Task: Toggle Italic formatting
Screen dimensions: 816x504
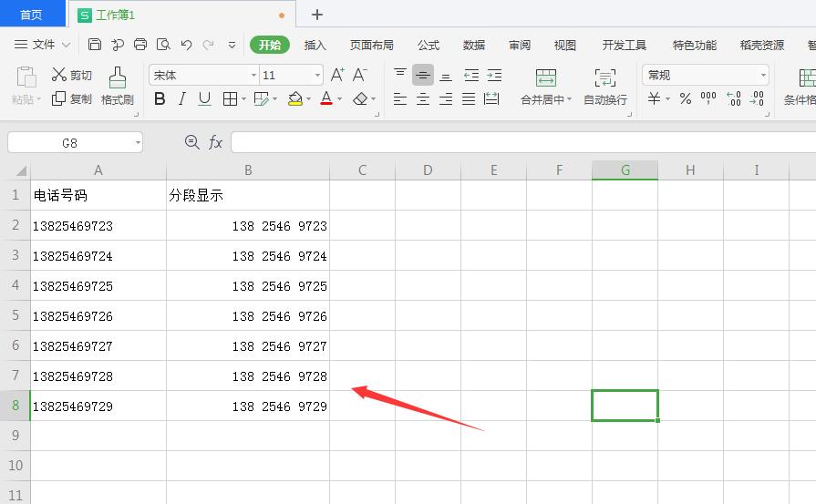Action: pyautogui.click(x=182, y=98)
